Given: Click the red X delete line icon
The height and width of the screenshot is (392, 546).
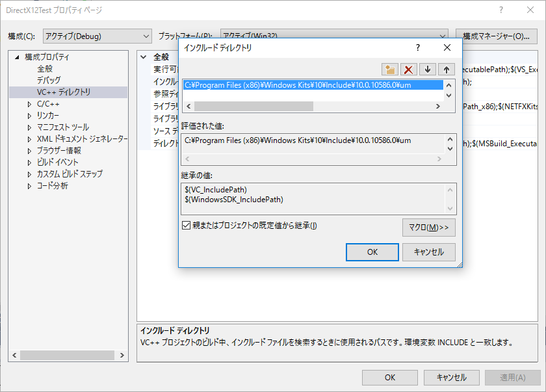Looking at the screenshot, I should (x=409, y=70).
